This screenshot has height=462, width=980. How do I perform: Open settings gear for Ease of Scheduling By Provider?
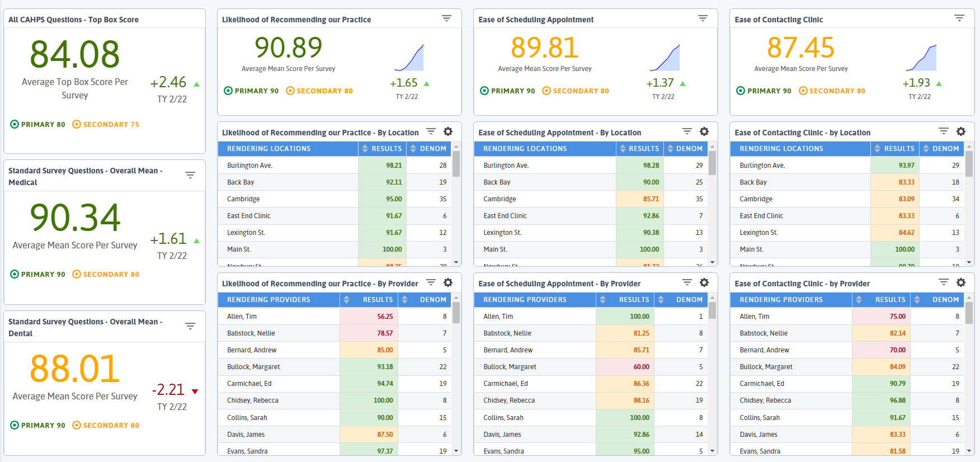pos(704,282)
